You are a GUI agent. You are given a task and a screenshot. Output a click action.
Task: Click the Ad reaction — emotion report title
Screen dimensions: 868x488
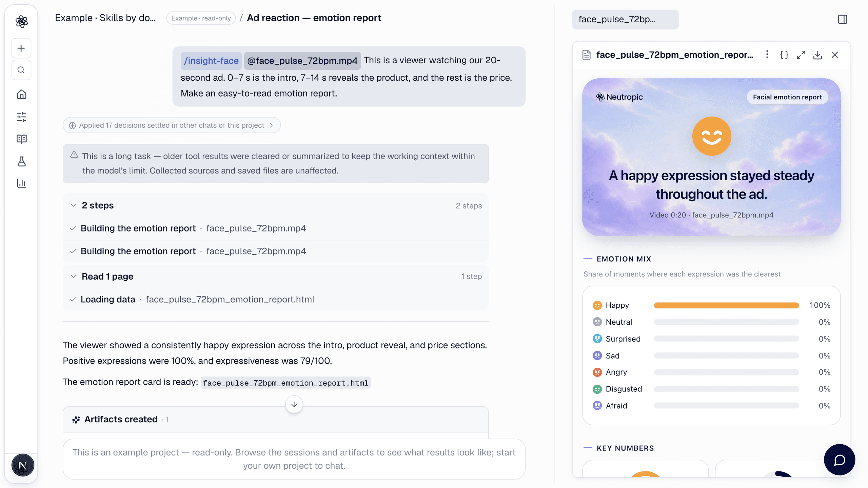point(314,18)
